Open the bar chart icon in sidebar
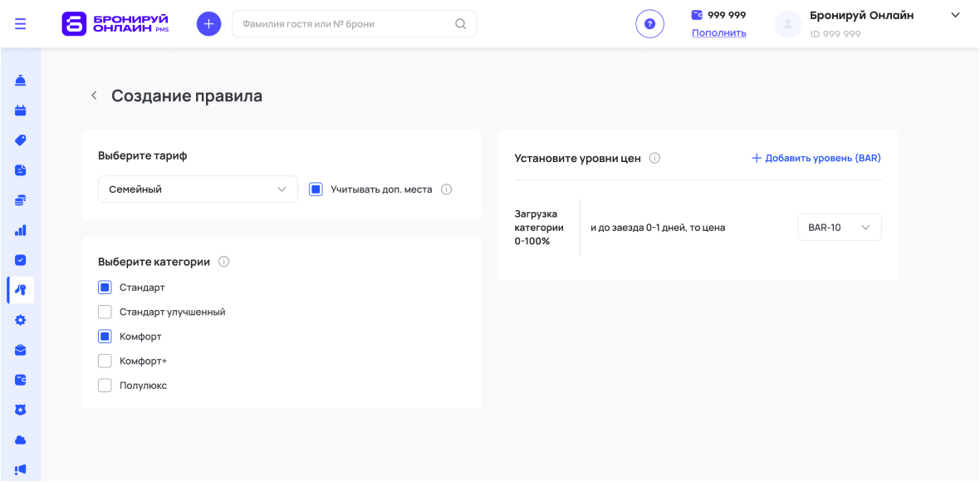980x482 pixels. click(x=21, y=230)
